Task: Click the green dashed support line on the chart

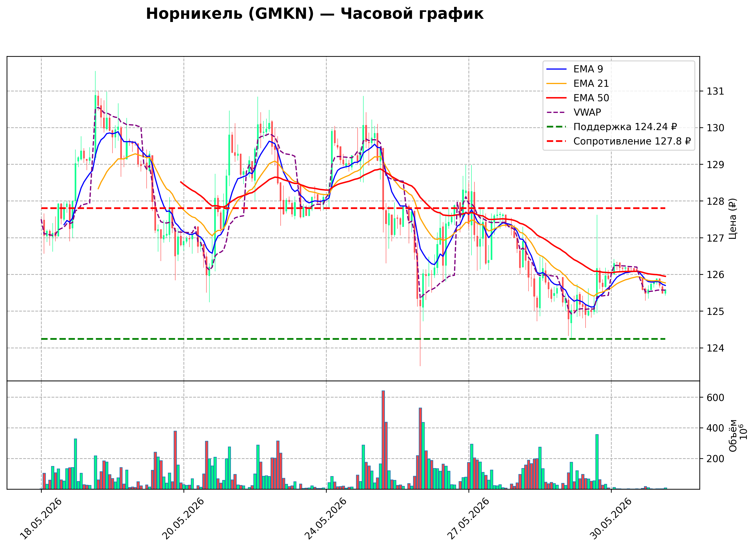Action: coord(353,339)
